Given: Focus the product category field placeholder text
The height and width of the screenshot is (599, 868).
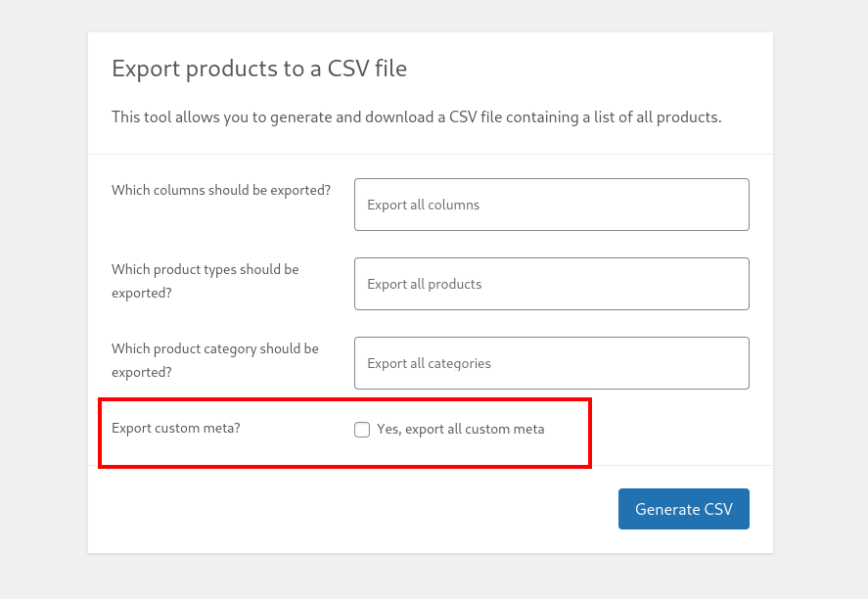Looking at the screenshot, I should point(429,364).
